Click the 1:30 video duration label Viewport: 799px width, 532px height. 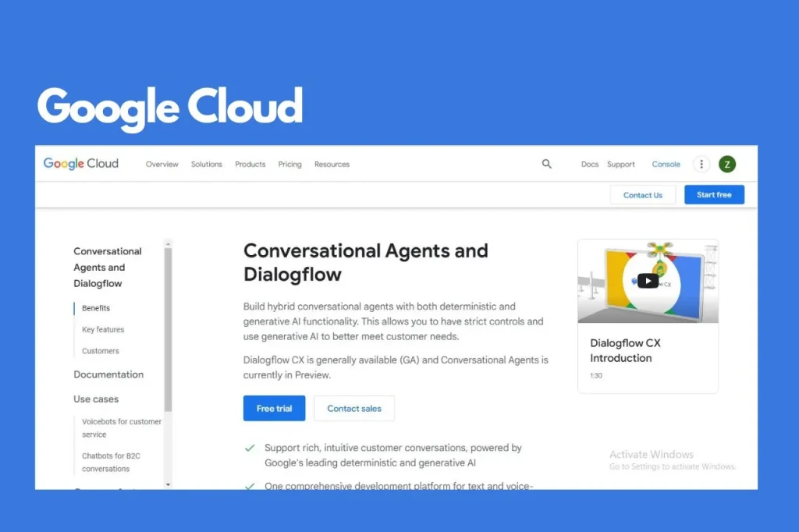click(x=596, y=375)
